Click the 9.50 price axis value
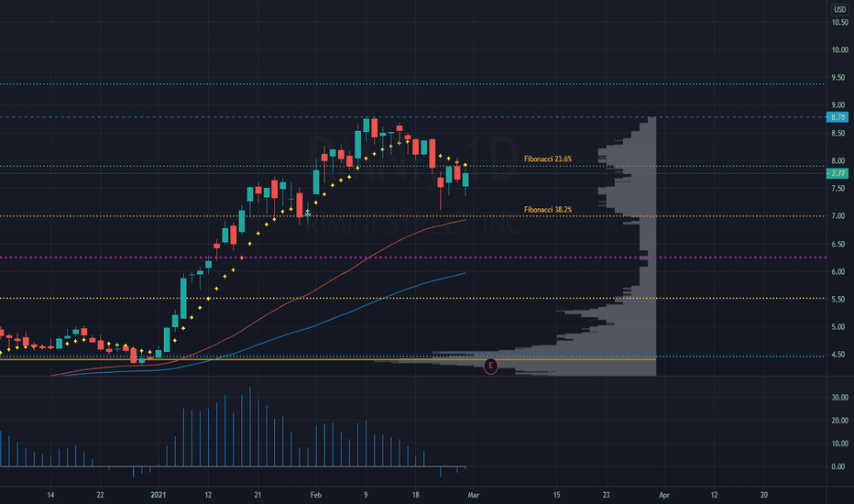This screenshot has width=854, height=504. (838, 78)
